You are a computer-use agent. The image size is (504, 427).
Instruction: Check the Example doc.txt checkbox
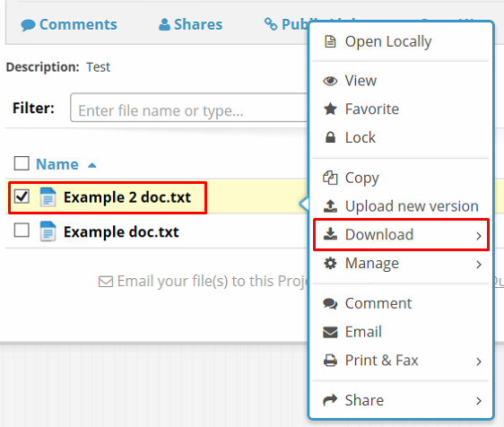22,231
